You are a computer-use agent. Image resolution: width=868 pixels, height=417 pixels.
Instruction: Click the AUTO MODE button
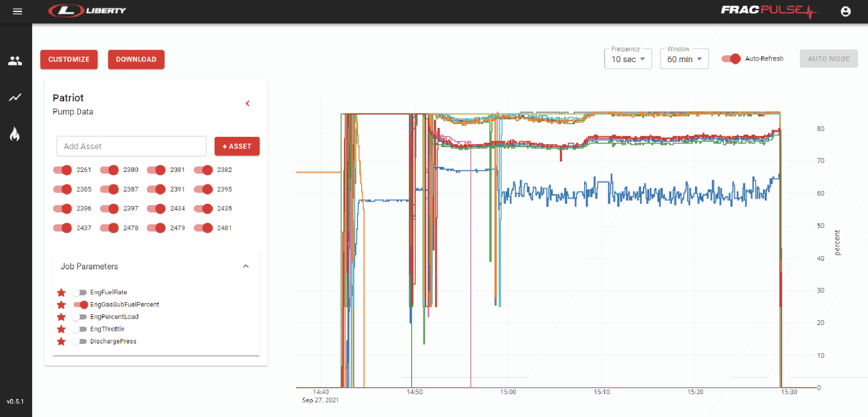(829, 59)
